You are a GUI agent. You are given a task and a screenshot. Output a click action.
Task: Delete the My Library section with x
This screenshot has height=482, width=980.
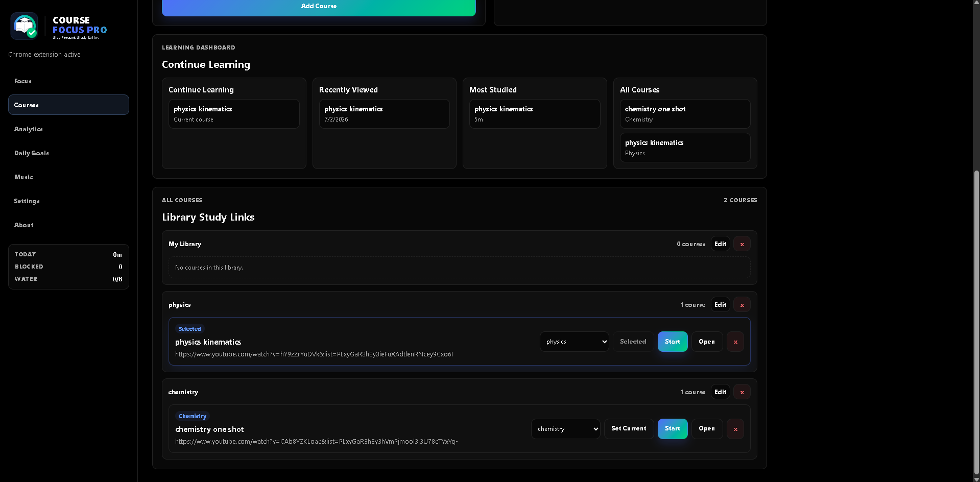point(742,244)
